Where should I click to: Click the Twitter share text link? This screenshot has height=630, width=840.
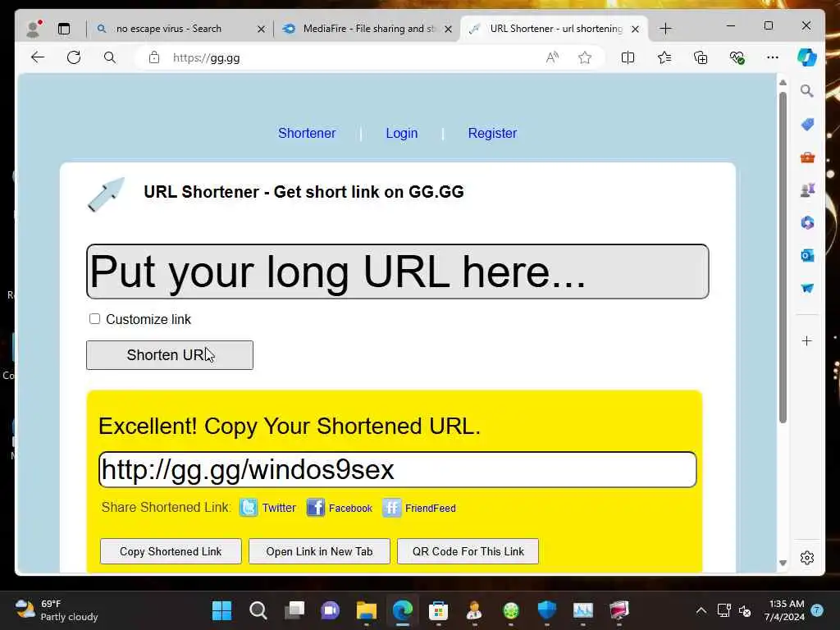coord(279,508)
